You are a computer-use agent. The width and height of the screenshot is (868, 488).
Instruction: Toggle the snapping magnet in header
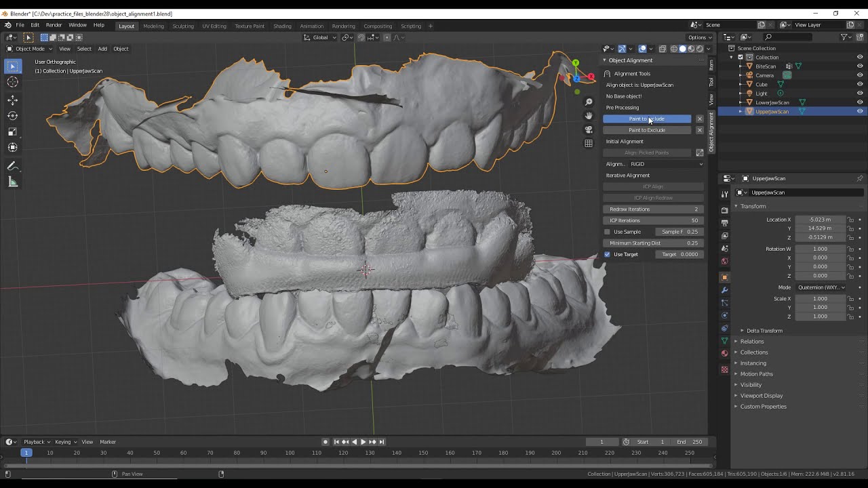pyautogui.click(x=361, y=37)
